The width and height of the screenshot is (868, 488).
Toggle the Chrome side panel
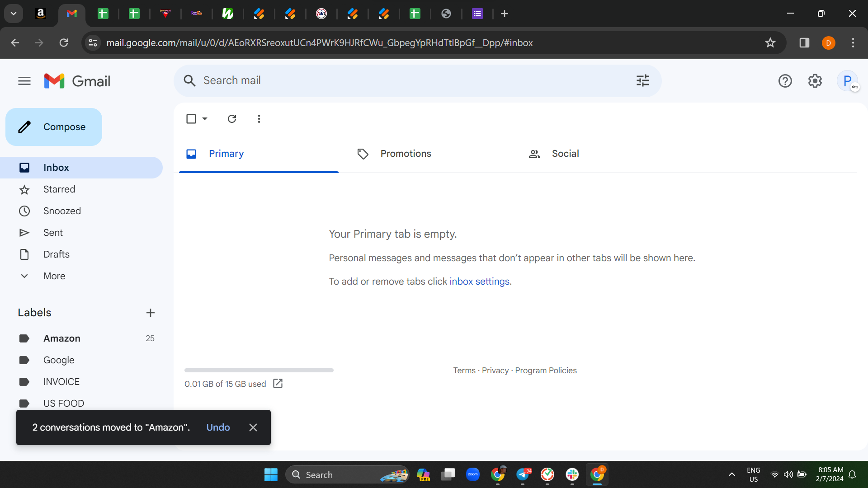(x=804, y=43)
